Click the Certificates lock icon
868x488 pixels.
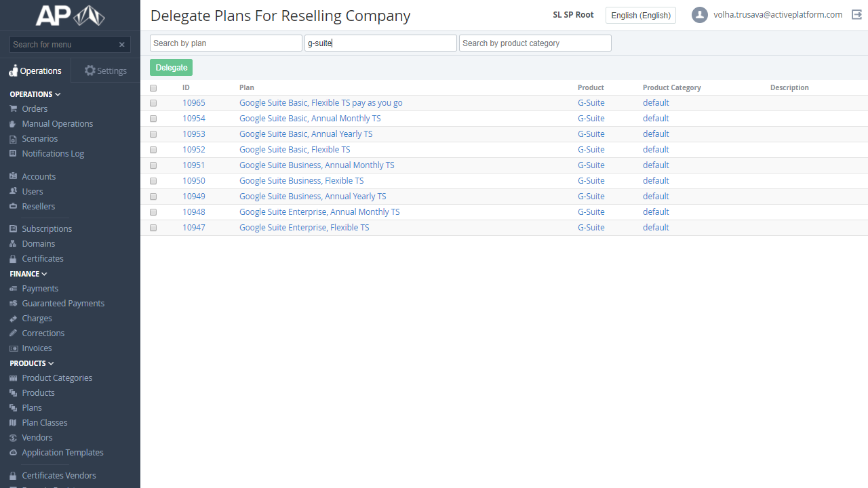[14, 258]
